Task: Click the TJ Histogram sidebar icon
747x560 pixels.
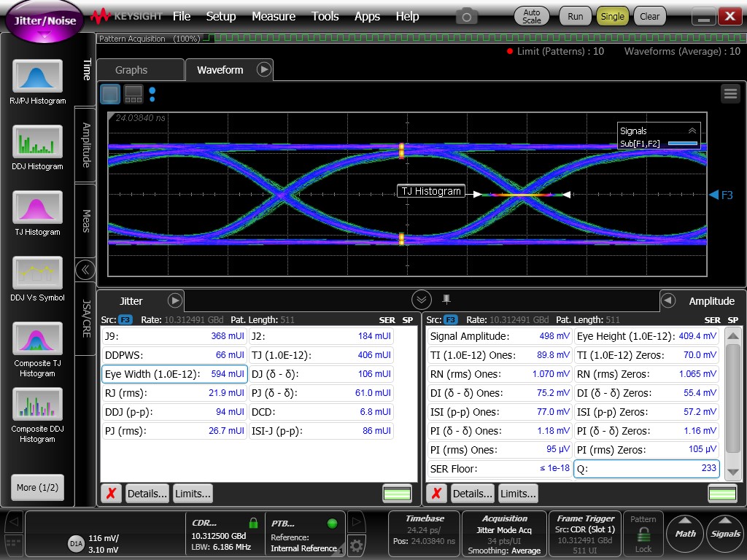Action: pyautogui.click(x=37, y=208)
